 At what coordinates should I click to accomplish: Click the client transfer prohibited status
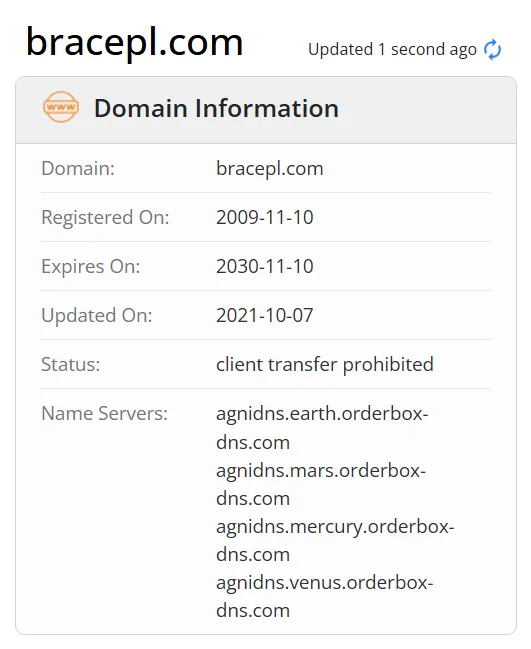(x=325, y=365)
